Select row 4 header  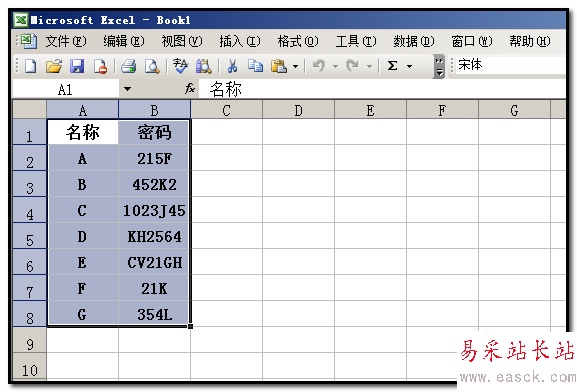[29, 210]
